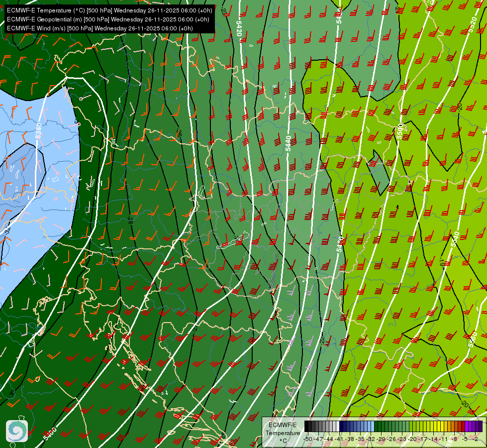Click the 5380 geopotential contour label
The height and width of the screenshot is (448, 487).
38,131
